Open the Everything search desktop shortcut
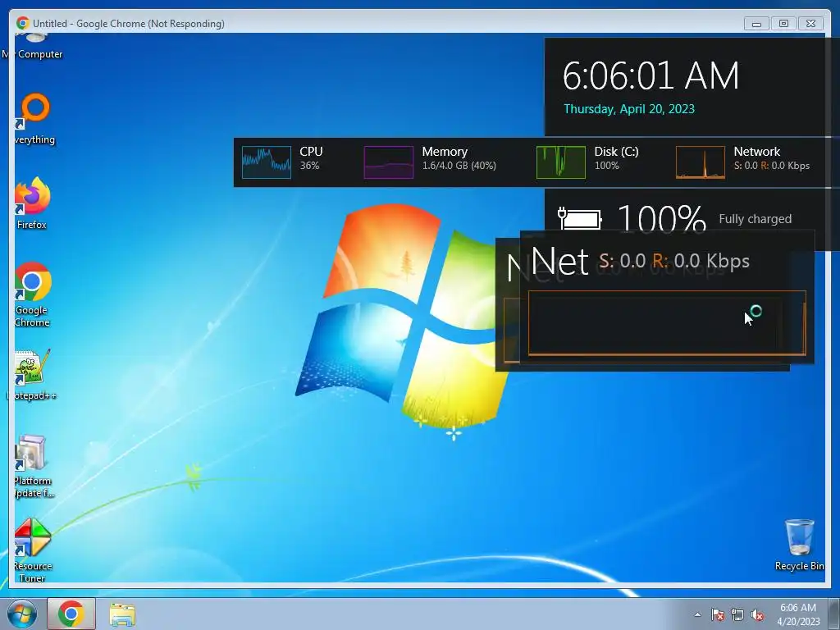 (x=34, y=119)
